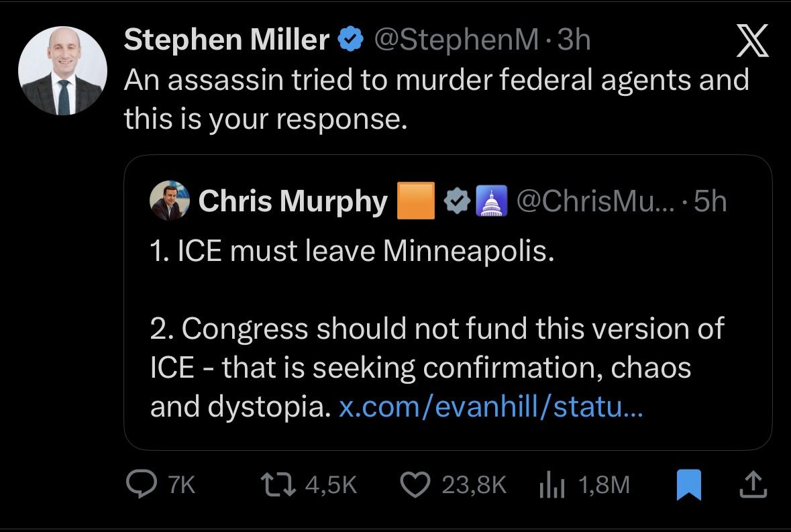
Task: Click the share upload icon
Action: click(752, 484)
